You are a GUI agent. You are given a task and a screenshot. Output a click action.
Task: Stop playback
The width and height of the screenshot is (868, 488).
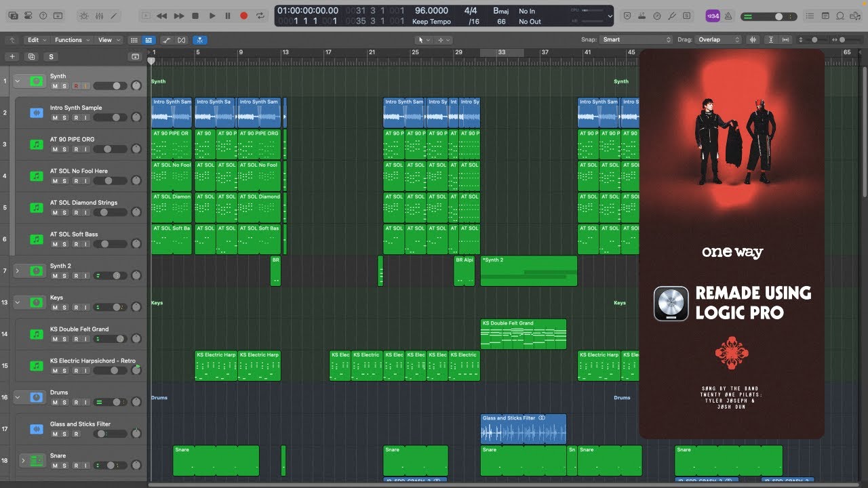click(195, 16)
